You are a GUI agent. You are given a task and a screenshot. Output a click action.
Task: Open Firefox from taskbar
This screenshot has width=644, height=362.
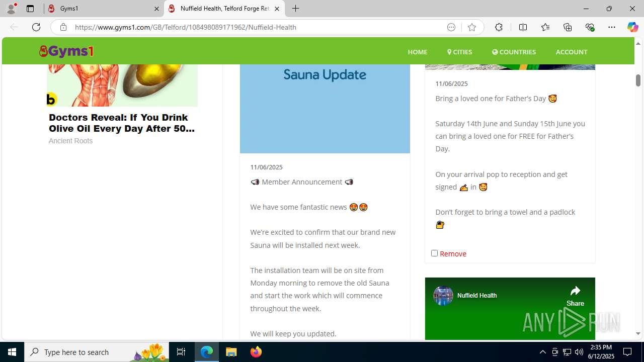tap(256, 352)
